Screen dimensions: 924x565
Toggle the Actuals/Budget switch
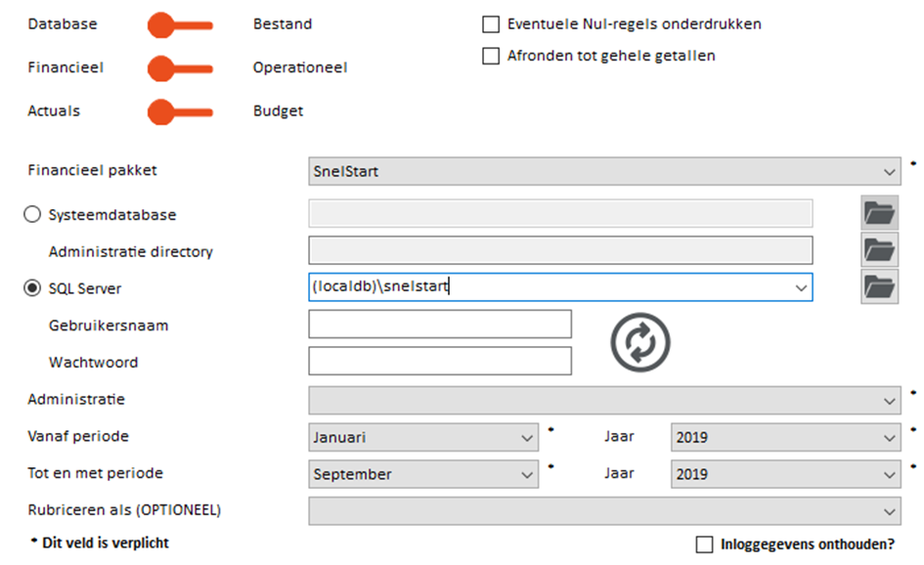[x=180, y=112]
